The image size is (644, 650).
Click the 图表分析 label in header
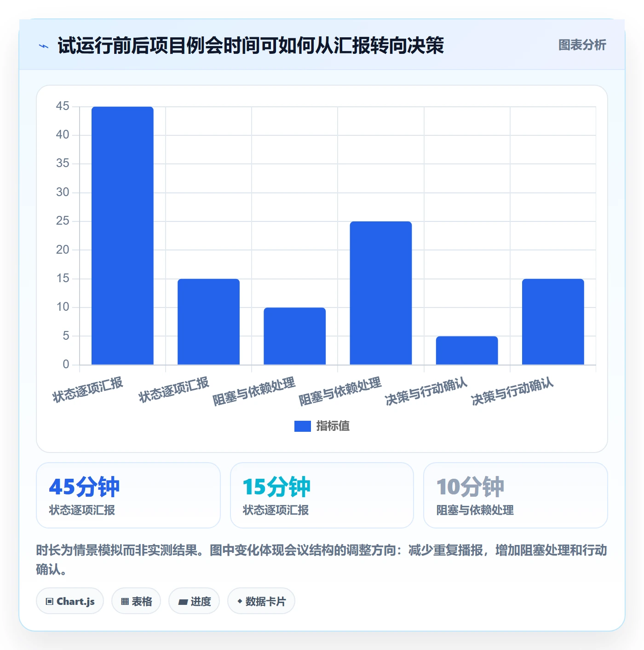[x=582, y=45]
